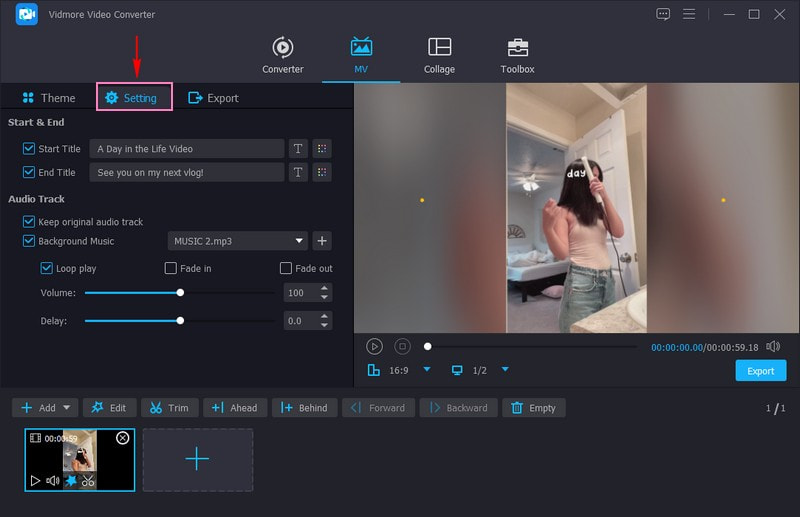Screen dimensions: 800x517
Task: Click the blue Export button
Action: (760, 371)
